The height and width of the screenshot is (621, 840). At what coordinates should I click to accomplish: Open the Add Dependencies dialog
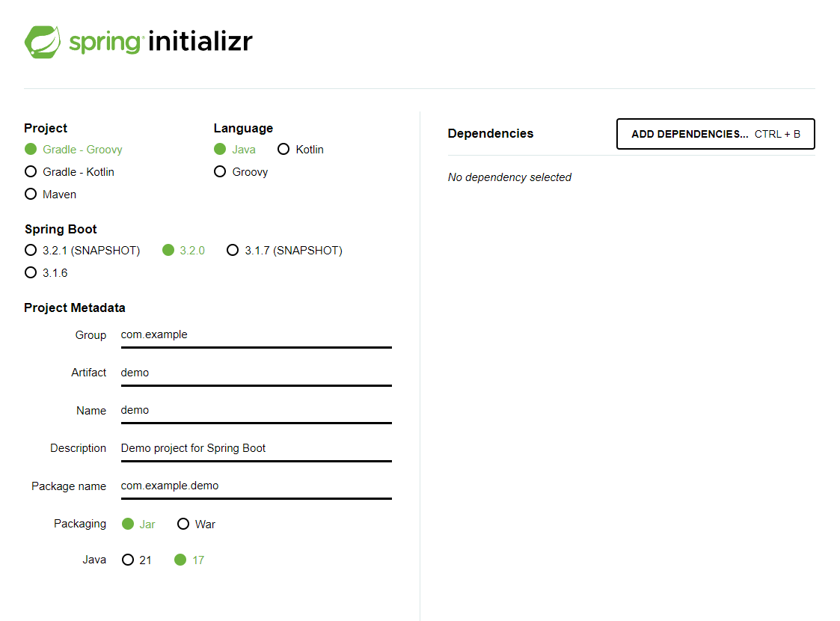[x=716, y=134]
